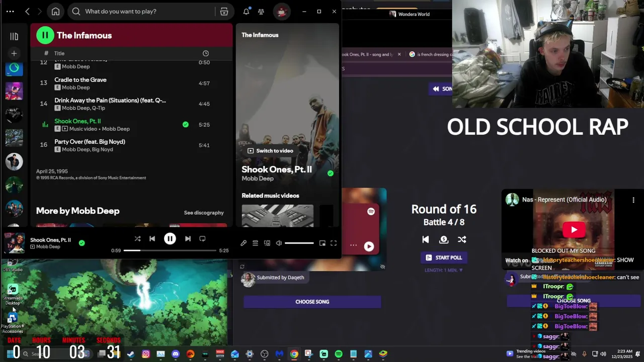The width and height of the screenshot is (644, 362).
Task: Go to previous battle in the bracket page
Action: coord(425,239)
